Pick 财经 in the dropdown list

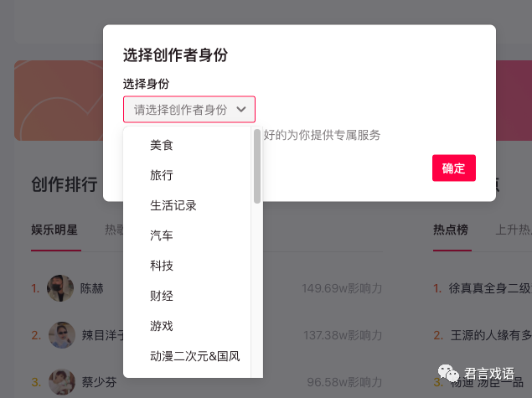(x=162, y=296)
